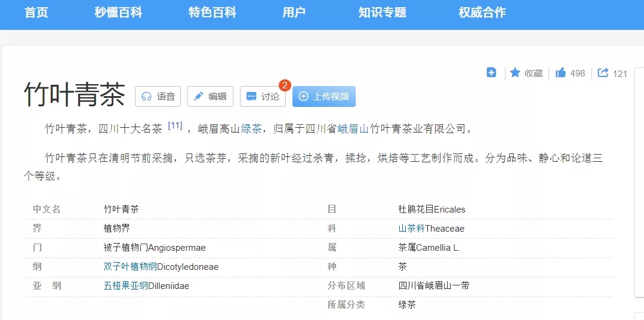The width and height of the screenshot is (644, 320).
Task: Click the share arrow icon
Action: [603, 73]
